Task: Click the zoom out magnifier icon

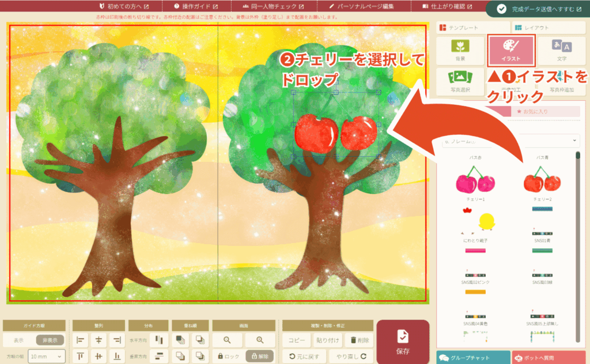Action: click(x=228, y=340)
